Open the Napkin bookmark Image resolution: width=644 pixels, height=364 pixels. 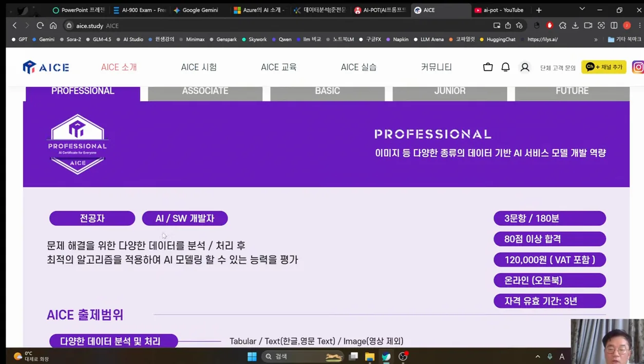397,39
